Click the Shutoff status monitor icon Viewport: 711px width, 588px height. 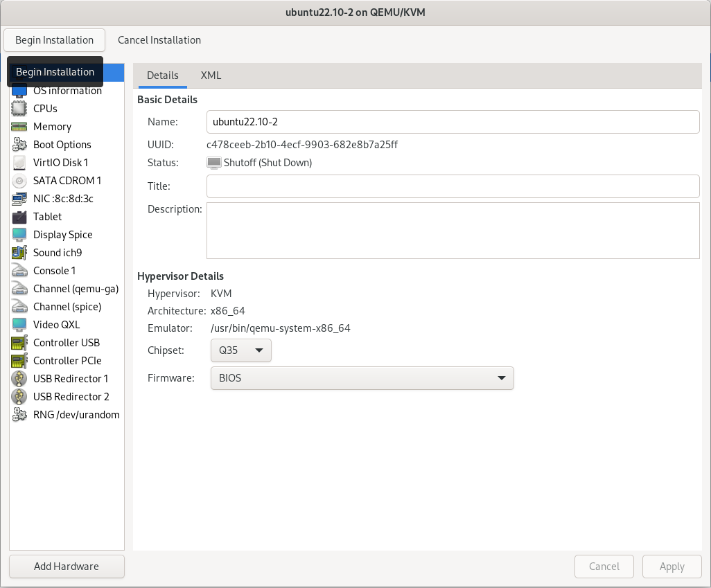[x=214, y=163]
